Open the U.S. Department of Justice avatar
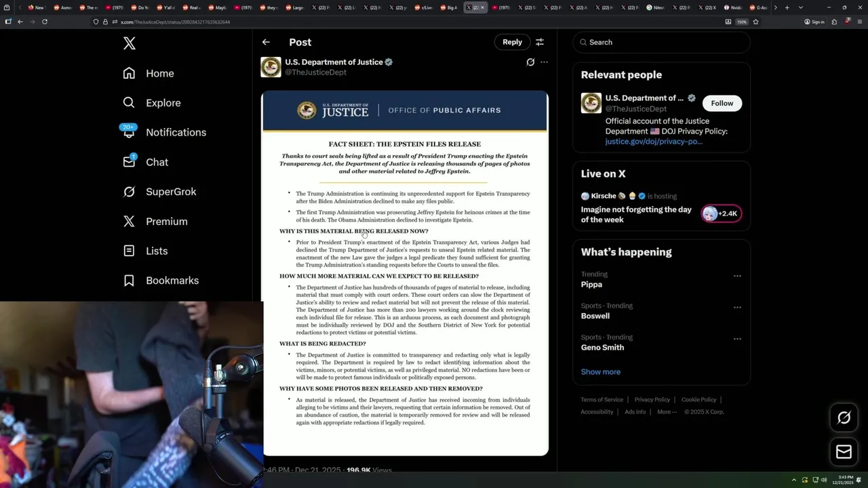 point(271,67)
